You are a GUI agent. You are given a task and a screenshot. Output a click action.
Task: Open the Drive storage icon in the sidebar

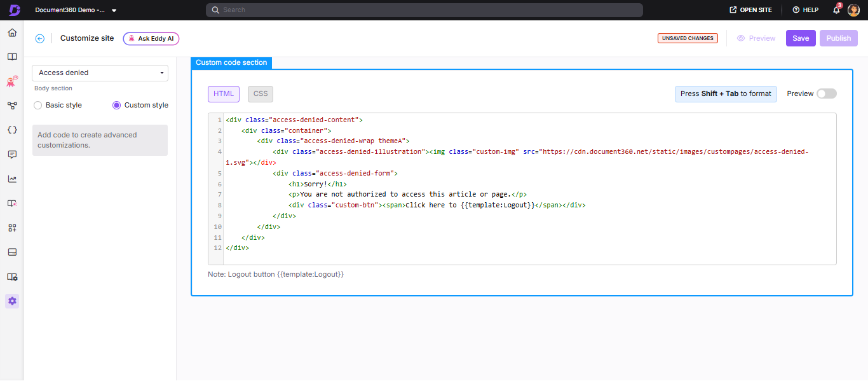[x=12, y=252]
